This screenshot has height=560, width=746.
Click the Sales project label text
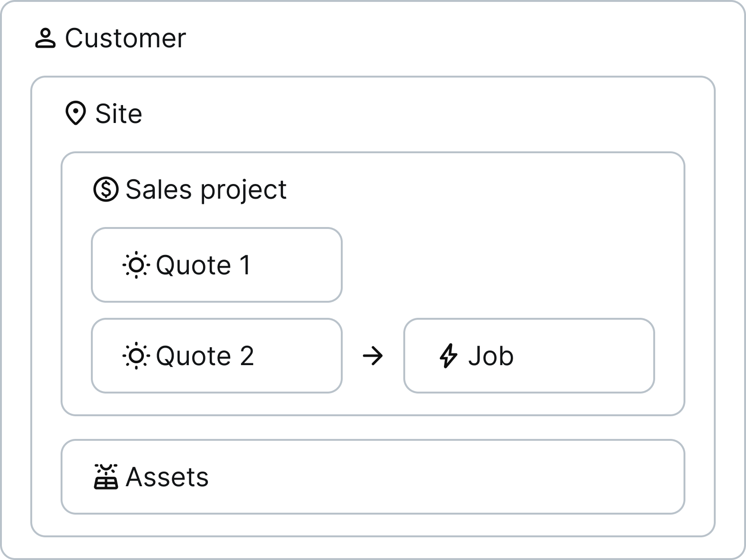tap(206, 190)
